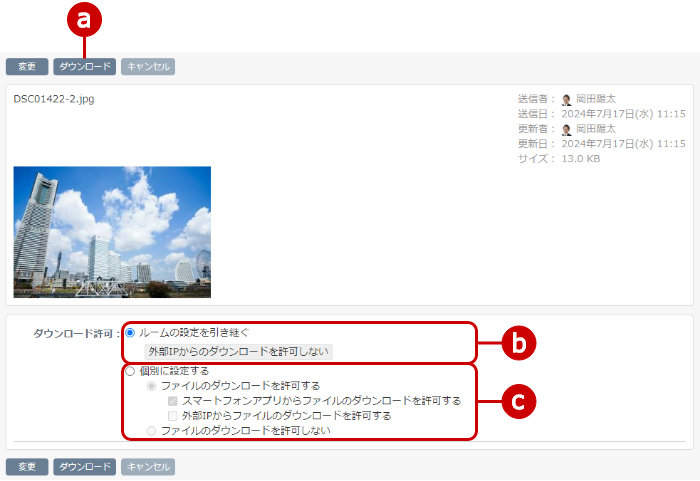Screen dimensions: 700x481
Task: Click the top 変更 button
Action: [27, 67]
